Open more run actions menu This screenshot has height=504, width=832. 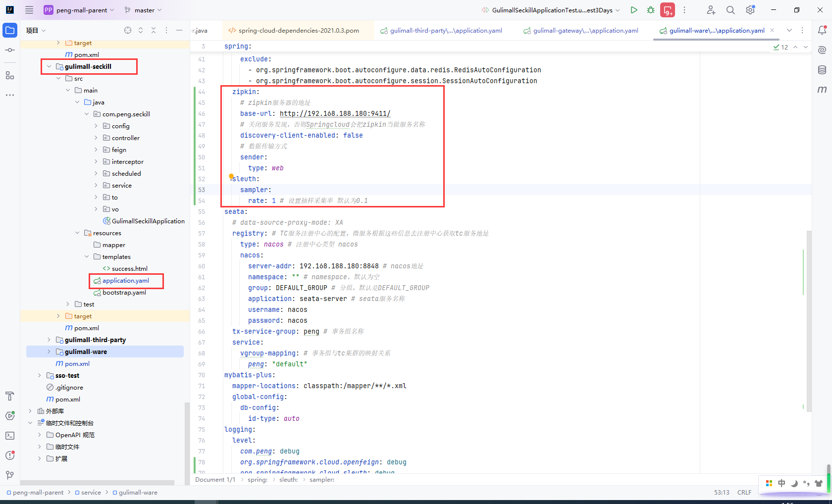tap(684, 10)
